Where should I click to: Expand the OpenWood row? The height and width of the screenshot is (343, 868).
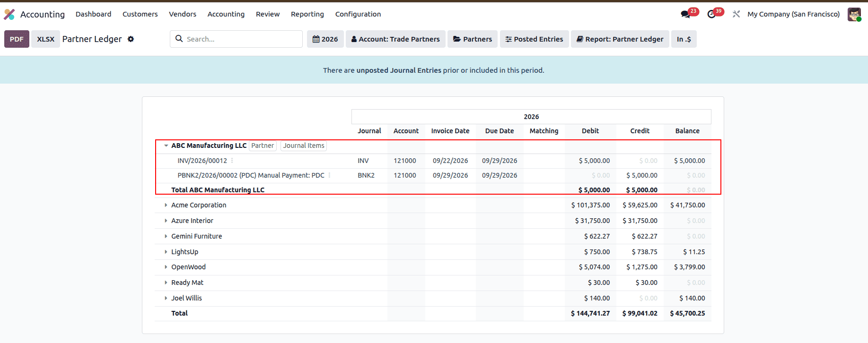pos(166,267)
